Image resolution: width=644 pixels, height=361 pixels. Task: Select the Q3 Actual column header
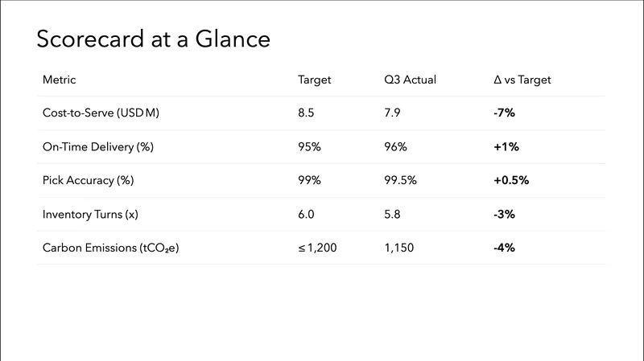point(410,80)
